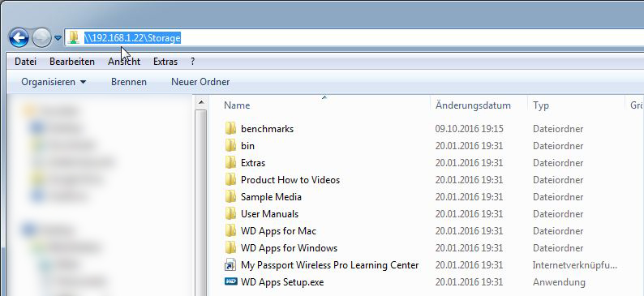Open the ? help menu

tap(192, 62)
